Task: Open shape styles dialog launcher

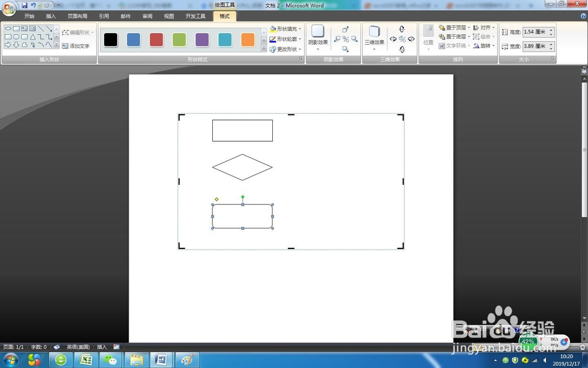Action: pos(301,59)
